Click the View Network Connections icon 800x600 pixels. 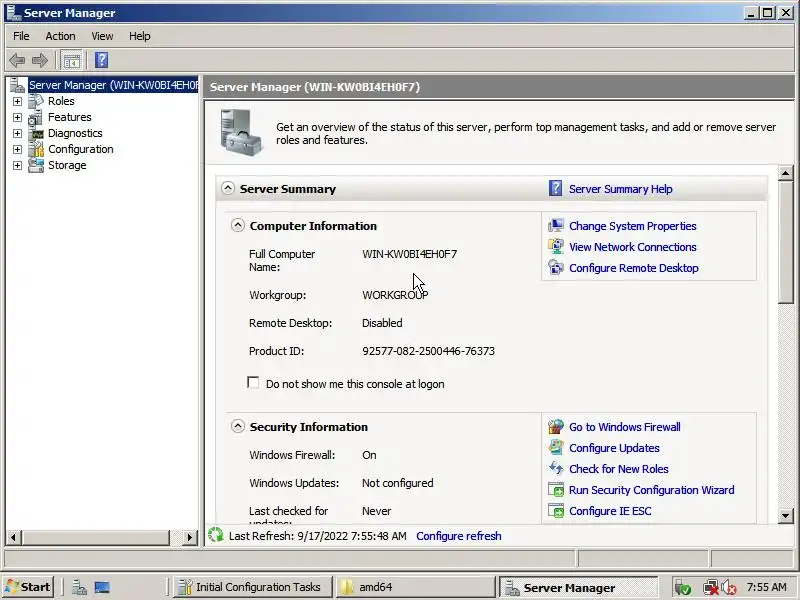(x=556, y=246)
